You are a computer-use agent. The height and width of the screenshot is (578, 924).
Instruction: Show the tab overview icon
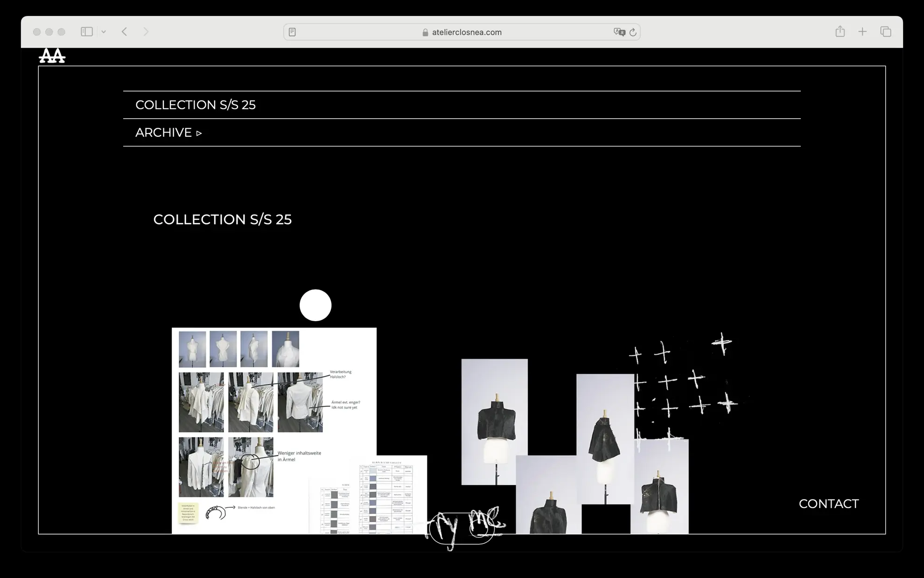click(885, 32)
